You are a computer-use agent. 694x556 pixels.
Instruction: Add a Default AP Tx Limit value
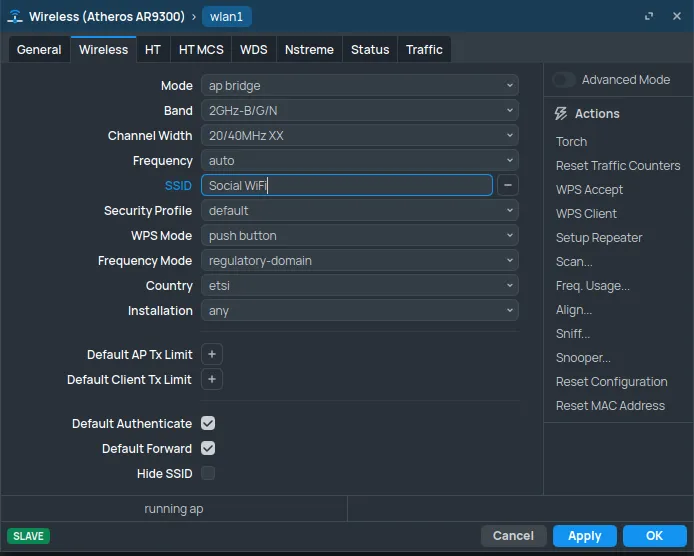point(212,355)
